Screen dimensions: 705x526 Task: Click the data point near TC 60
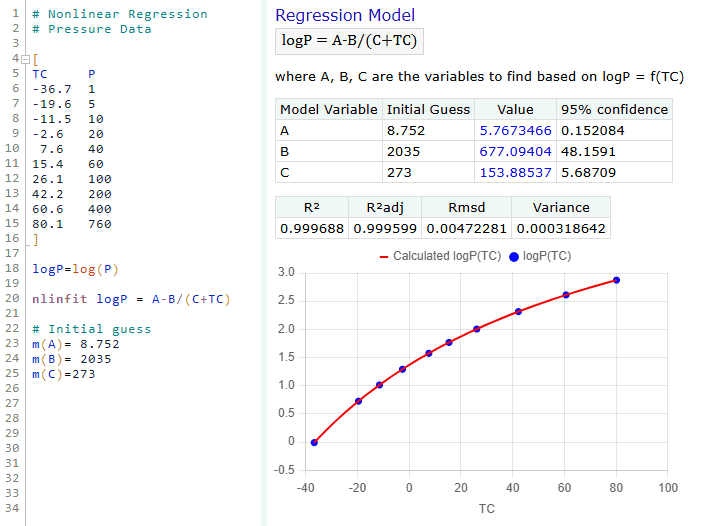click(566, 295)
